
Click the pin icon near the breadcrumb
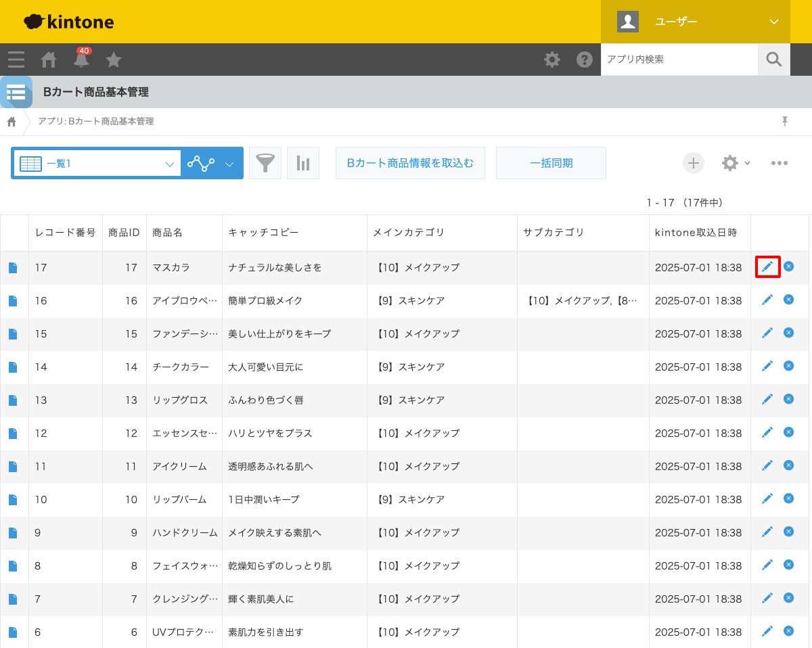tap(784, 121)
